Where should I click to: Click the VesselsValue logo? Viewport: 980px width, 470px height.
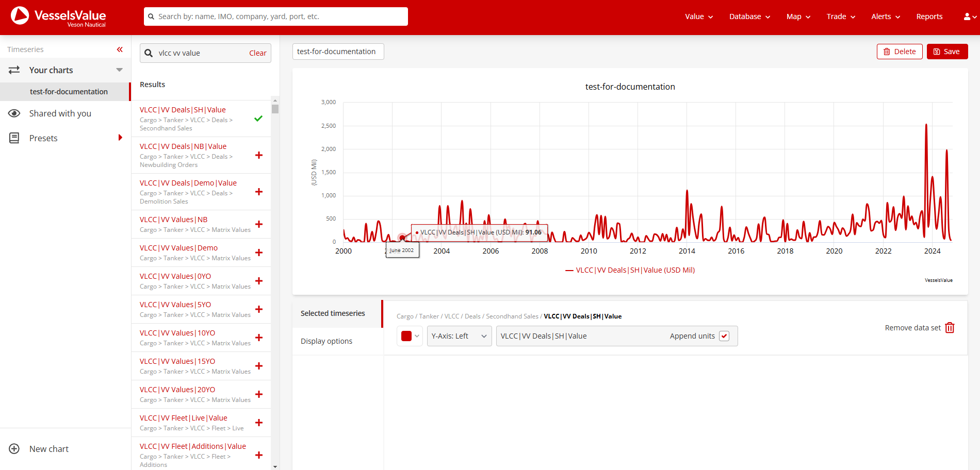(58, 16)
